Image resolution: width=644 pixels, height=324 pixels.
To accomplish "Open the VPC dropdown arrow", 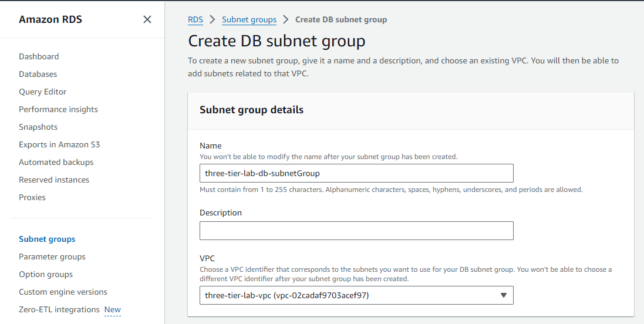I will (x=503, y=295).
